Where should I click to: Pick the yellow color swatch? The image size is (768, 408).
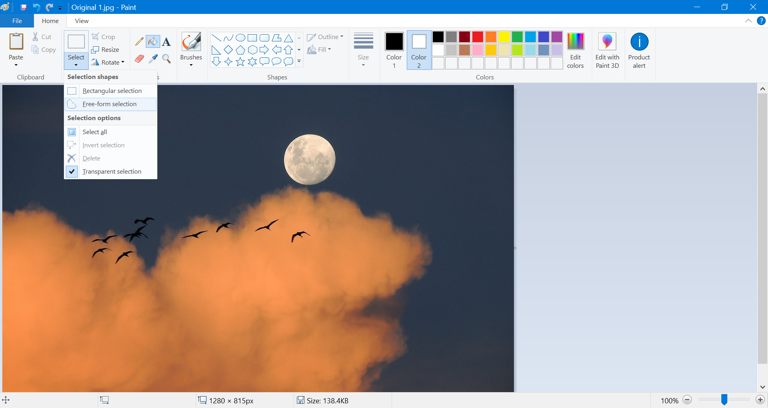(504, 37)
